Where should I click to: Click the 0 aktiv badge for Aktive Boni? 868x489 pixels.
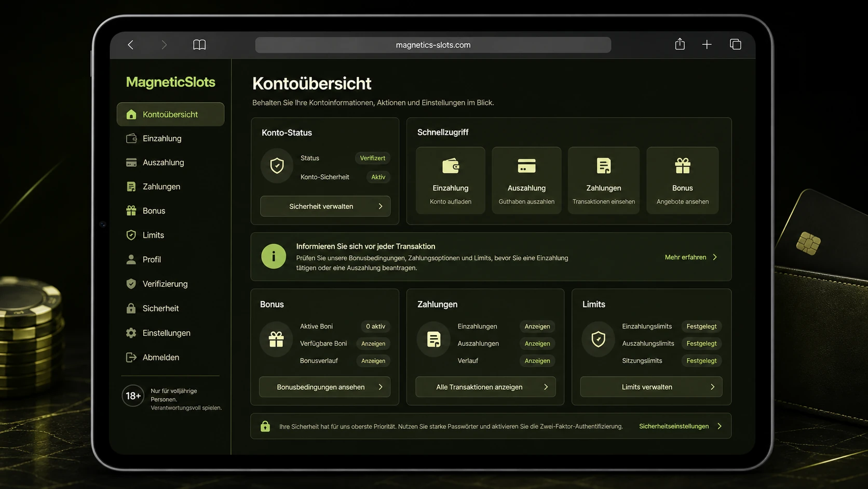point(375,326)
